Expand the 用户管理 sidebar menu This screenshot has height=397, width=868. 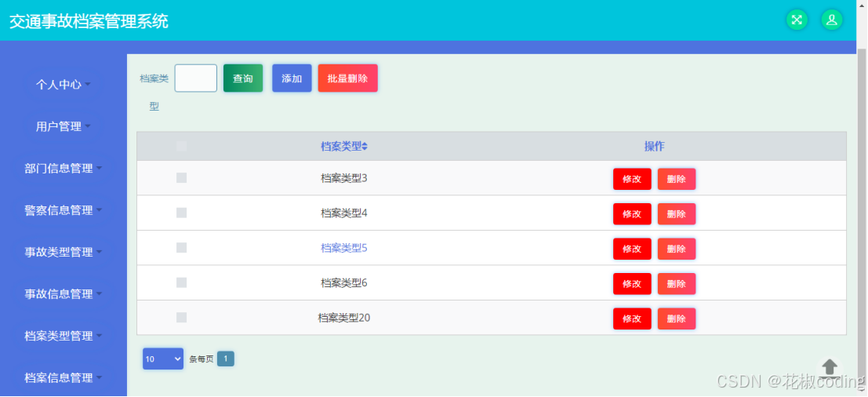click(63, 126)
